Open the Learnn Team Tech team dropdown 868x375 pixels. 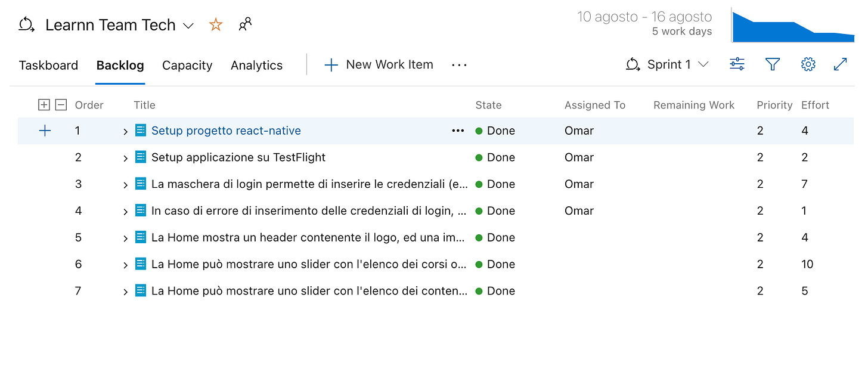click(x=188, y=26)
